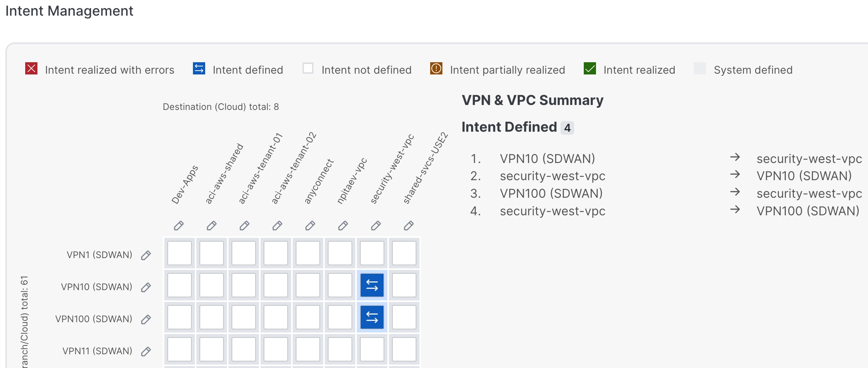
Task: Edit the security-west-vpc destination column
Action: pyautogui.click(x=376, y=226)
